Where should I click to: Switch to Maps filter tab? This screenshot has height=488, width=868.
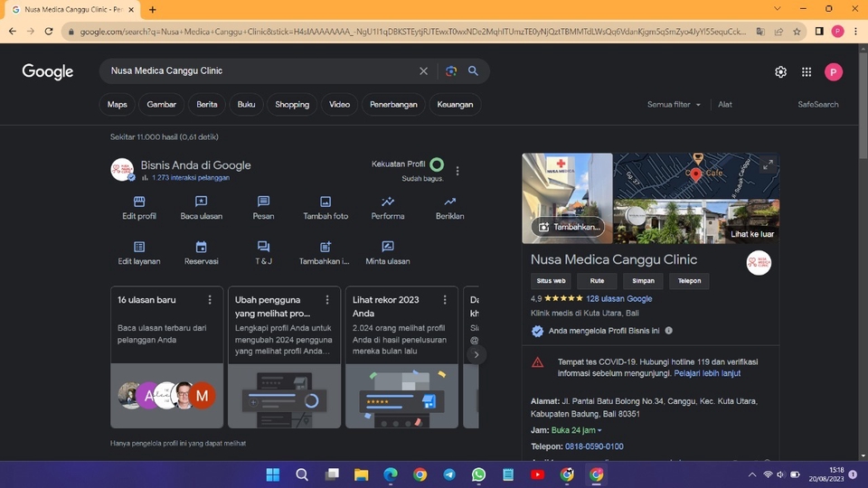pos(118,105)
